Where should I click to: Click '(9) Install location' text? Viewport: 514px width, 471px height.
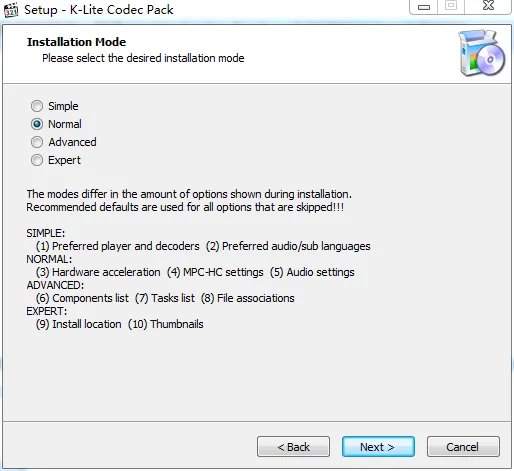[79, 324]
